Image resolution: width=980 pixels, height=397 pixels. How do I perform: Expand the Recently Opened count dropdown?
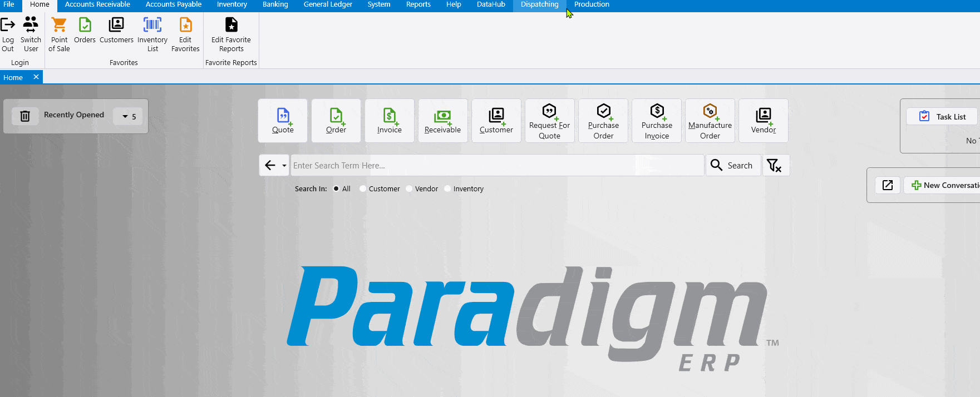click(x=129, y=116)
